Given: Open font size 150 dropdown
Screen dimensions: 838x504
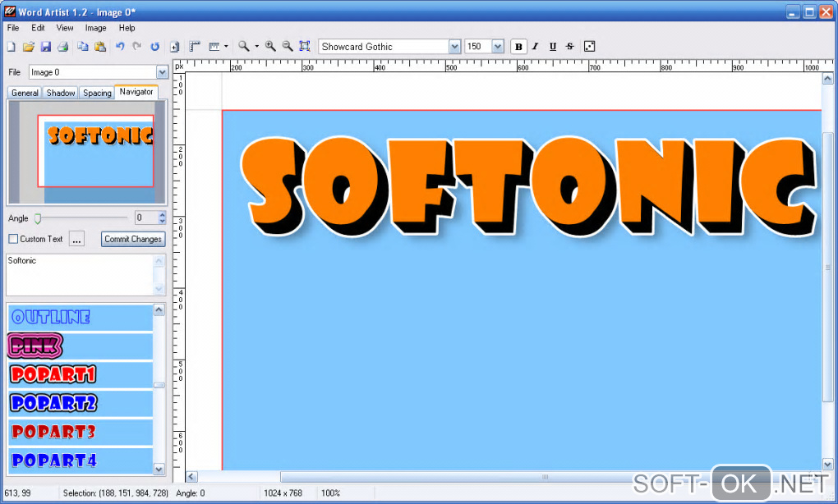Looking at the screenshot, I should [x=498, y=47].
